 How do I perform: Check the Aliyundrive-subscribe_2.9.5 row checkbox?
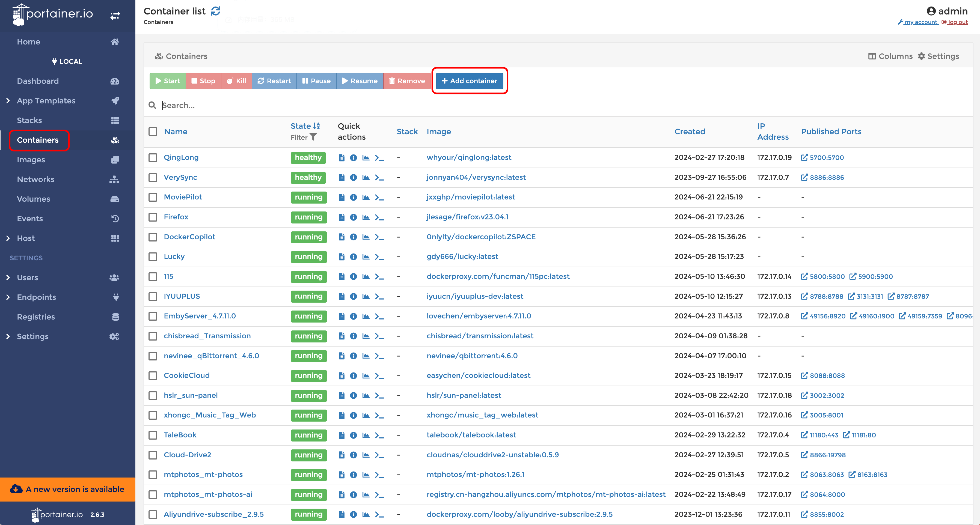[x=153, y=515]
